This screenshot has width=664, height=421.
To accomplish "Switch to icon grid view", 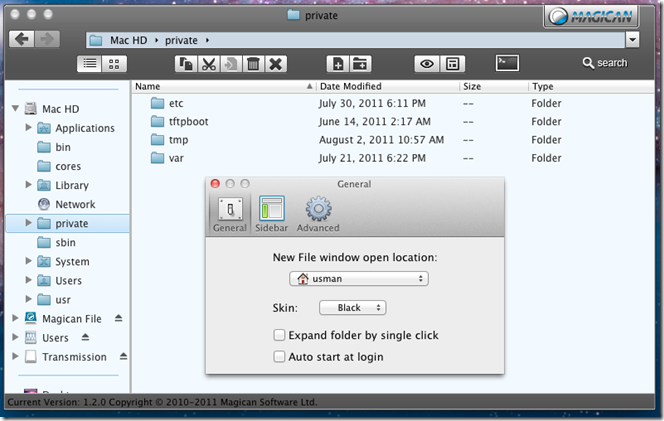I will click(x=114, y=63).
